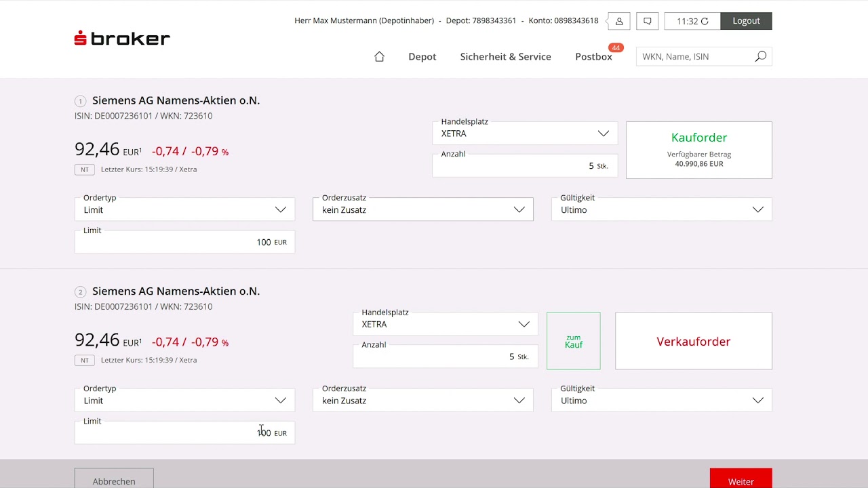Click the NT badge in order 1

click(x=85, y=169)
